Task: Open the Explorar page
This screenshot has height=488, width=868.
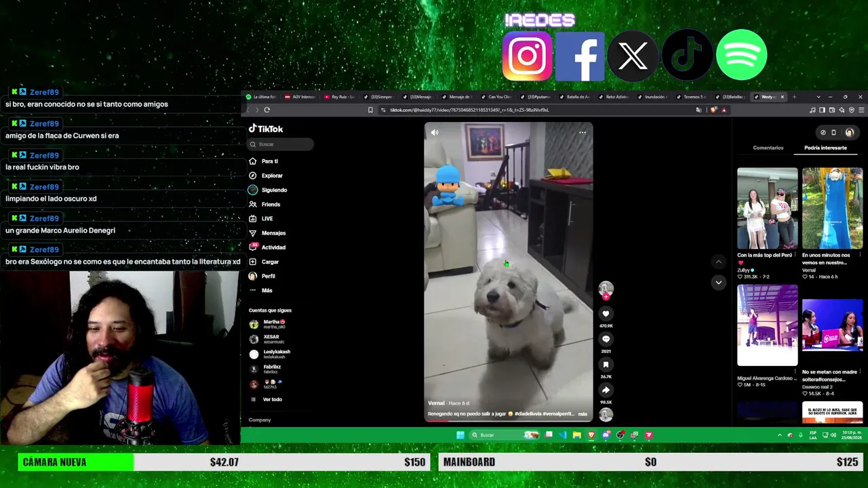Action: coord(266,176)
